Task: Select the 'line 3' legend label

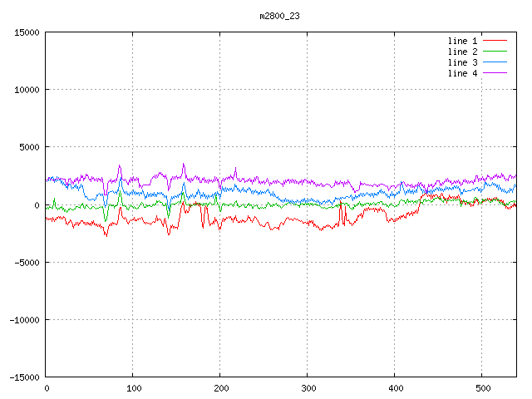Action: tap(463, 62)
